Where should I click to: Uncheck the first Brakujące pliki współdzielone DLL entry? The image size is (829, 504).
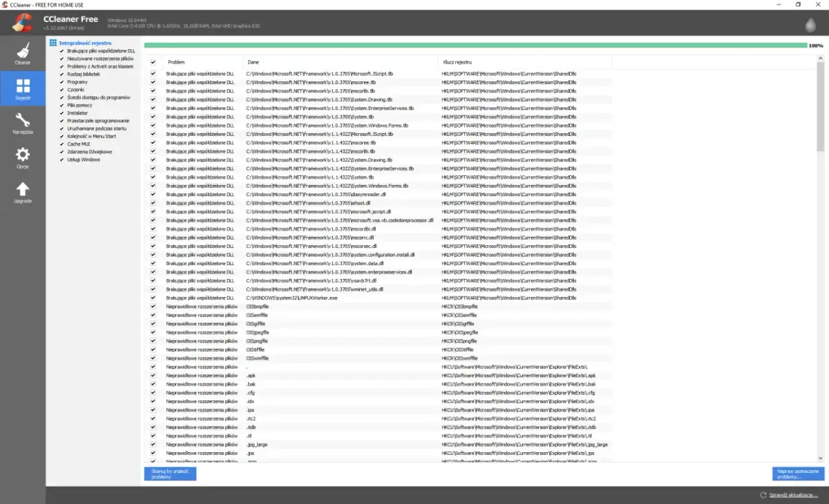pyautogui.click(x=153, y=73)
